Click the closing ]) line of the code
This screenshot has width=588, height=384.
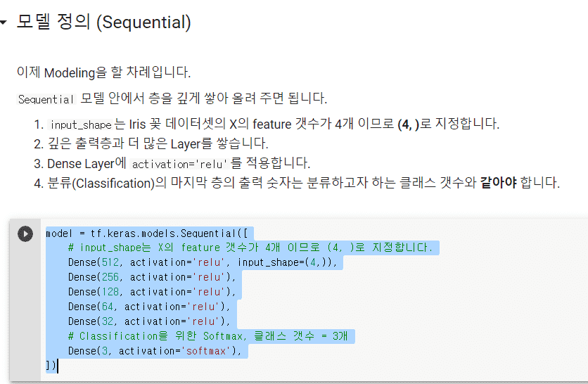pos(51,365)
